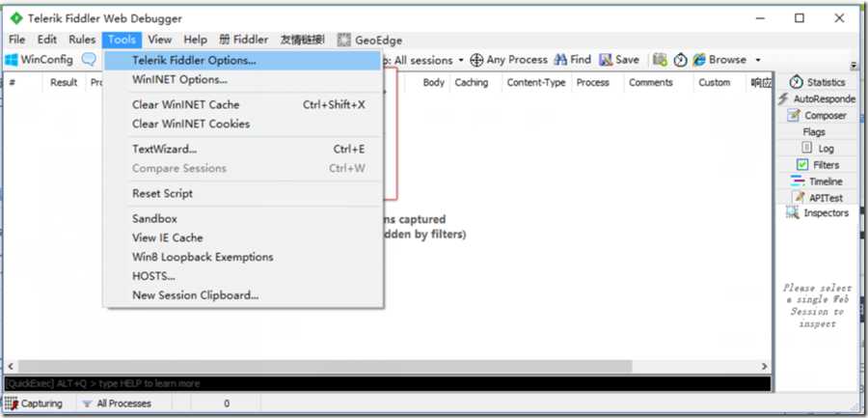The height and width of the screenshot is (418, 868).
Task: Click the Caching column header
Action: coord(471,83)
